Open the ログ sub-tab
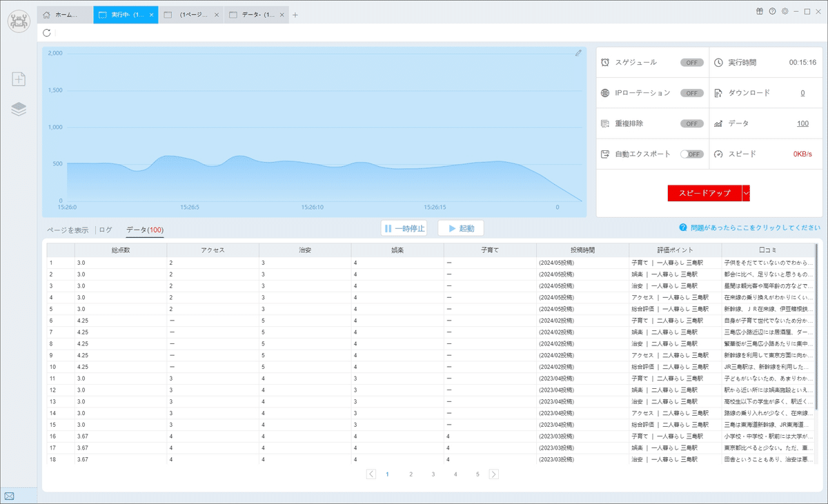Screen dimensions: 828x504 [x=106, y=230]
